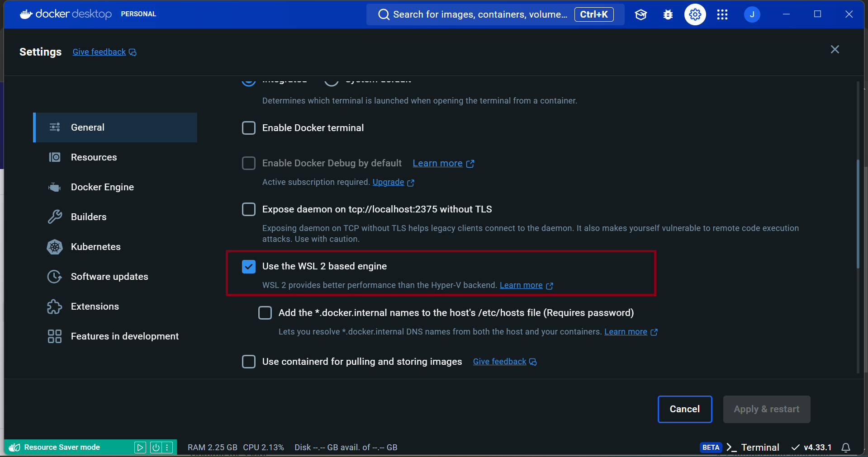Open the Docker Engine settings section
The height and width of the screenshot is (457, 868).
115,187
